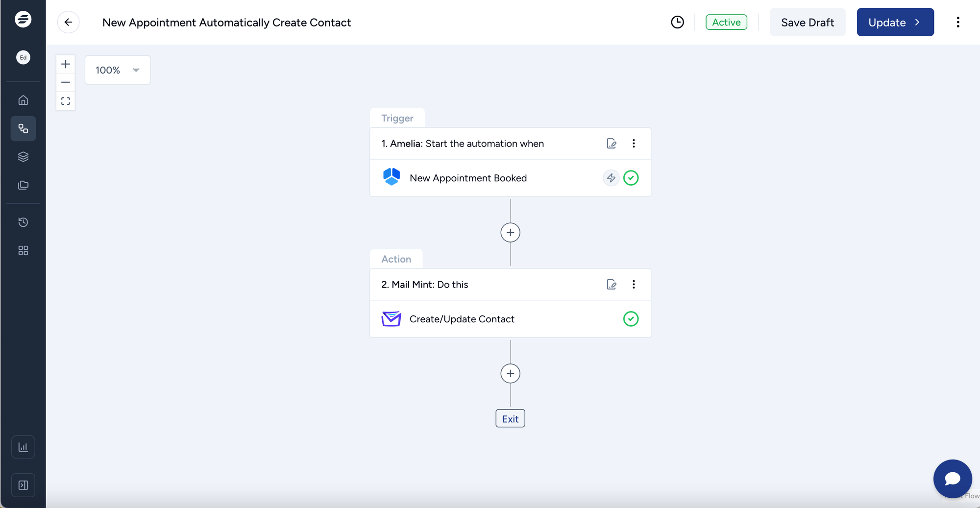
Task: Edit the Mail Mint action step
Action: (611, 285)
